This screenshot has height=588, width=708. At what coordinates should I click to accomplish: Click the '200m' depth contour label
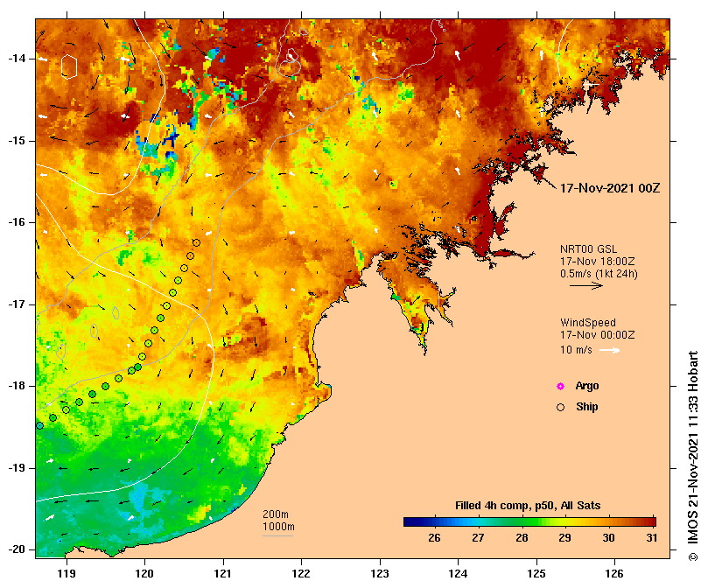(x=276, y=514)
